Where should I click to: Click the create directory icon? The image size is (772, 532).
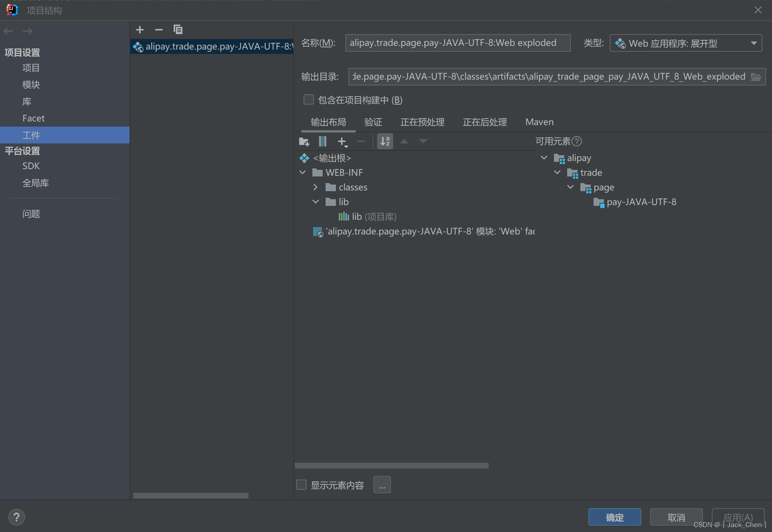pyautogui.click(x=304, y=141)
